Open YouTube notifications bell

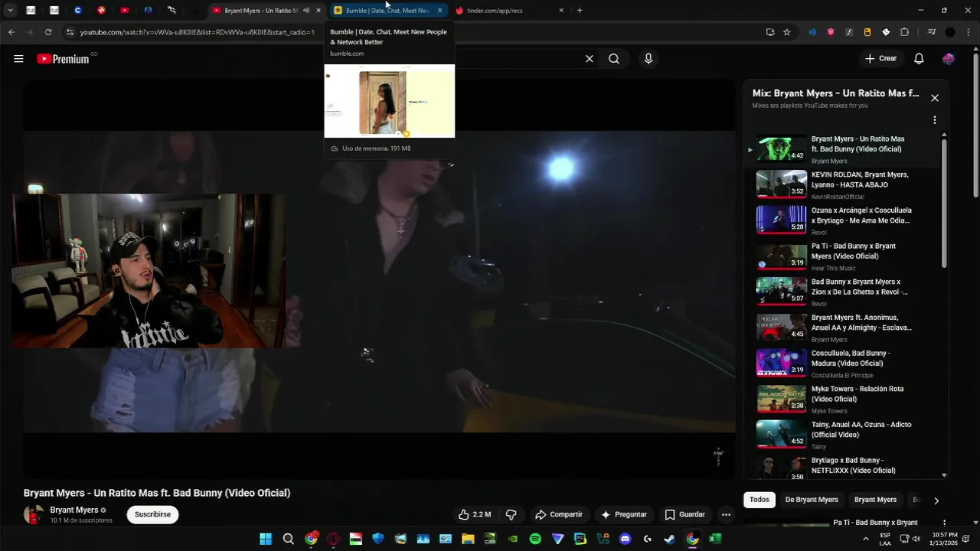919,59
